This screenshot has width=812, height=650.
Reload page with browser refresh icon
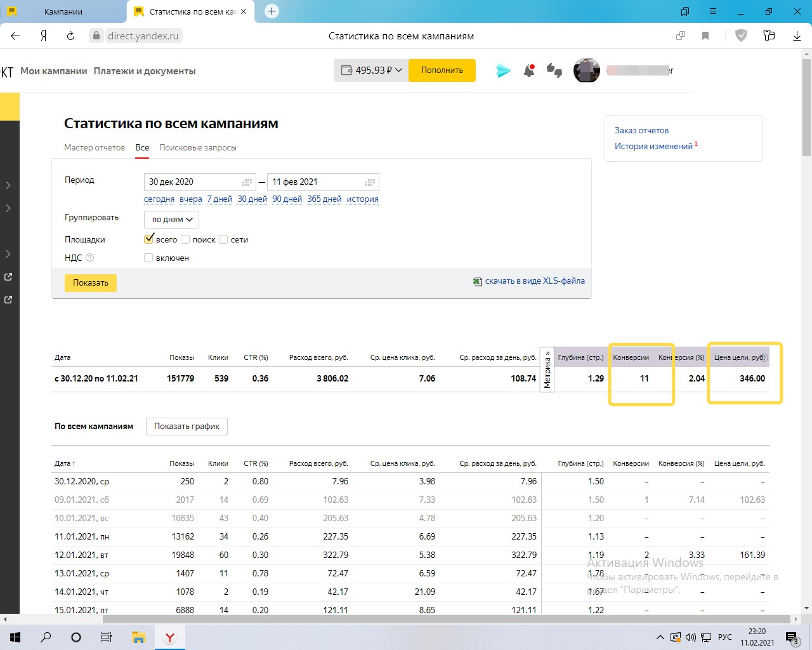click(70, 36)
